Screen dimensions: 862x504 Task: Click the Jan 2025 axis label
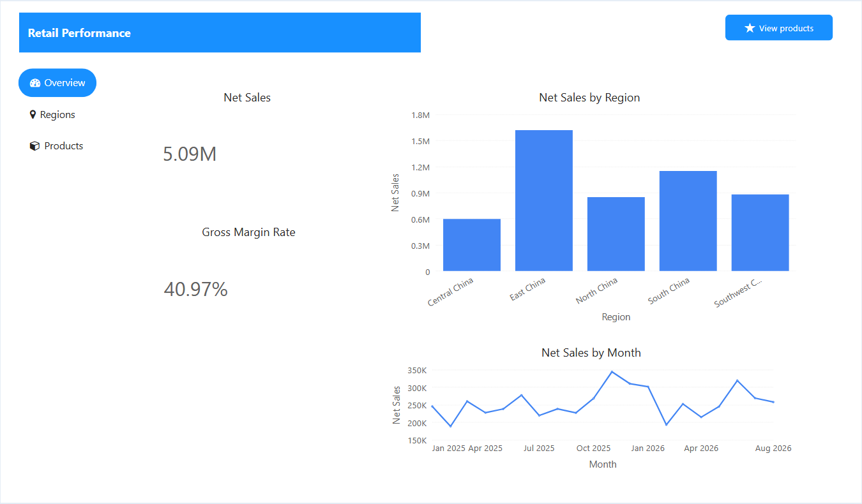448,448
